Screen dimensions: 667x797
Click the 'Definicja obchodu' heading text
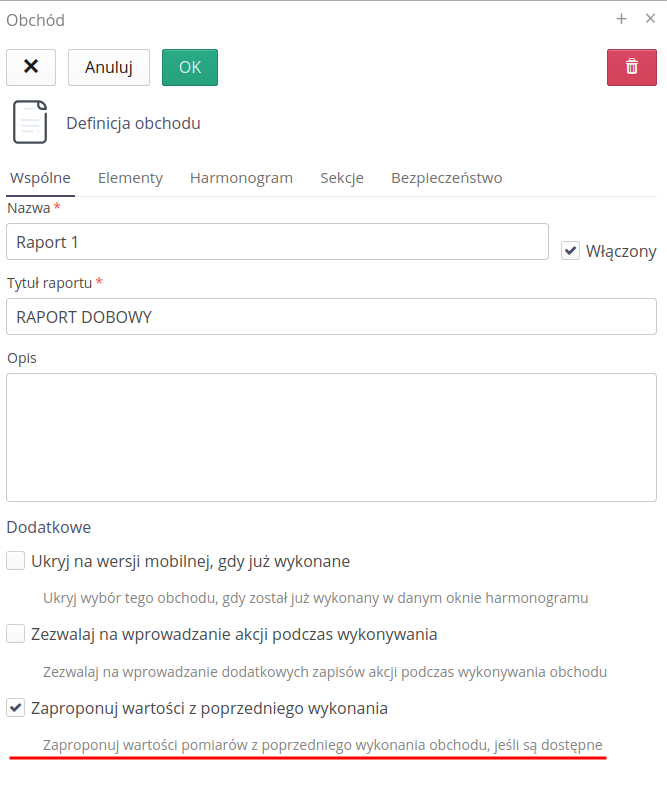133,124
